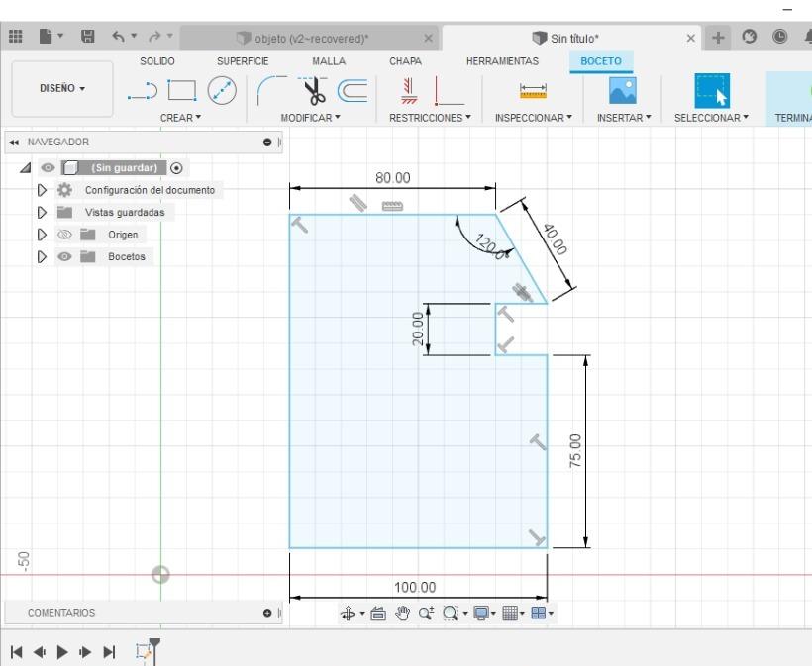This screenshot has width=812, height=666.
Task: Select the Measure tool
Action: click(533, 91)
